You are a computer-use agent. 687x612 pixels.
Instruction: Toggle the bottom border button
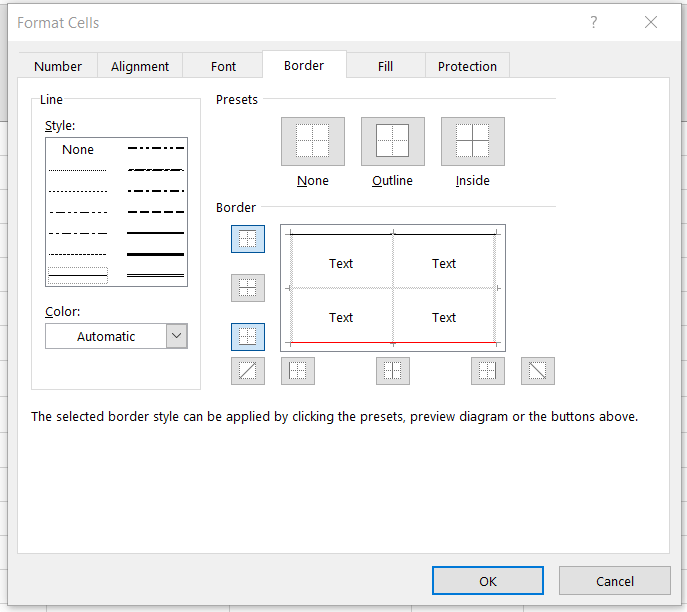(x=248, y=337)
